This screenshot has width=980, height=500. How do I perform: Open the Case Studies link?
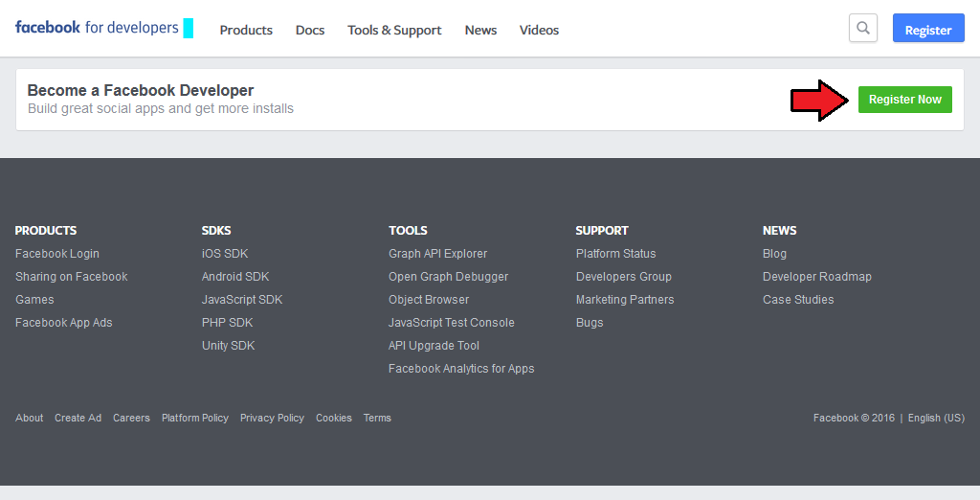[x=798, y=300]
